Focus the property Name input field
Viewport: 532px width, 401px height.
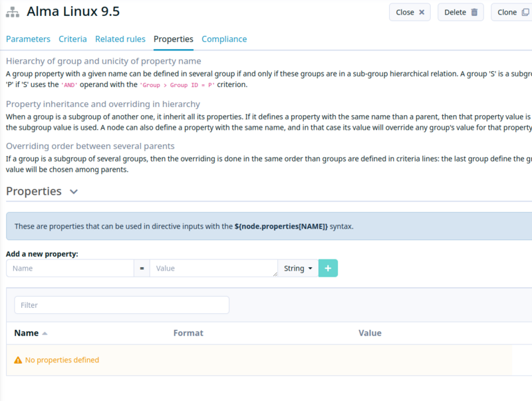[x=70, y=269]
